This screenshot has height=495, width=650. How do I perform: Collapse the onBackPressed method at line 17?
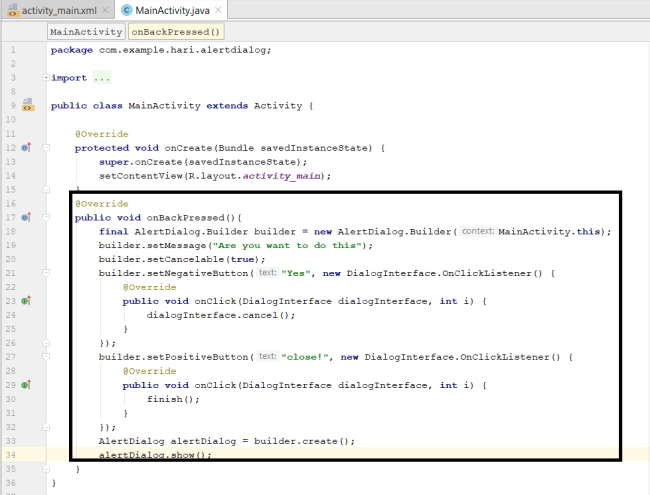pyautogui.click(x=46, y=218)
